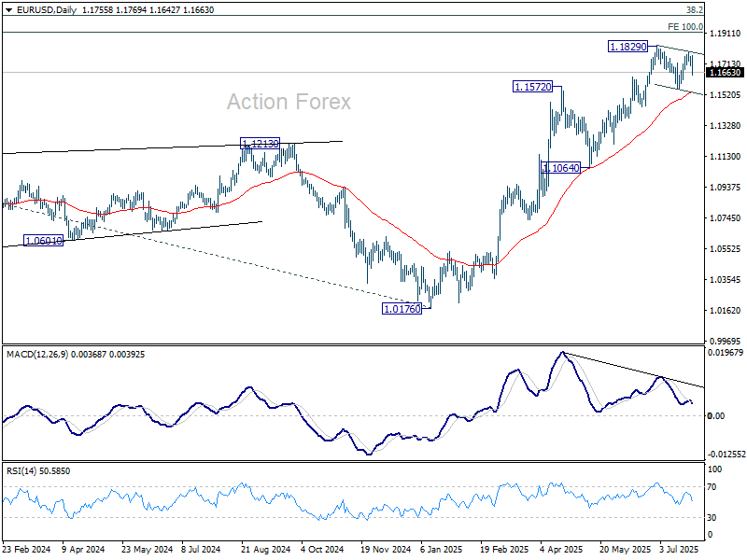The image size is (747, 560).
Task: Click the 1.01620 price axis value
Action: point(726,311)
